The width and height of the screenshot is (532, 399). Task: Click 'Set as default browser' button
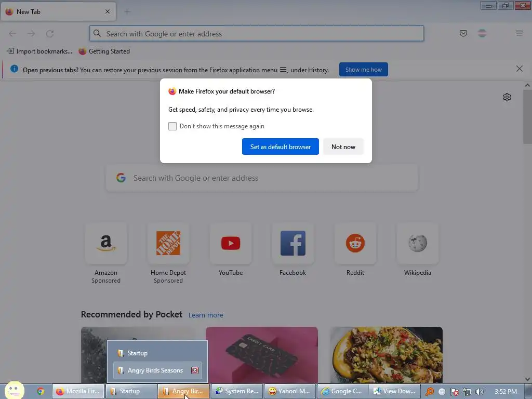pyautogui.click(x=280, y=147)
